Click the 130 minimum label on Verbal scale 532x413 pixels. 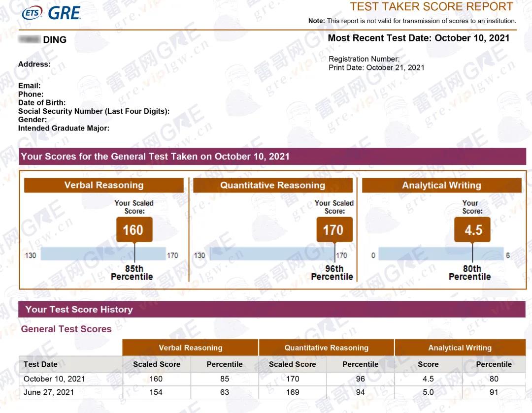pos(31,255)
